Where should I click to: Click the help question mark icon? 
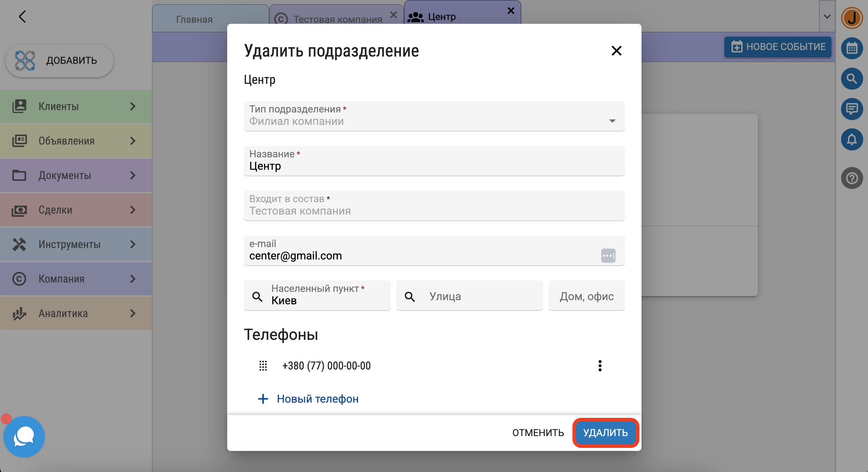[x=852, y=178]
